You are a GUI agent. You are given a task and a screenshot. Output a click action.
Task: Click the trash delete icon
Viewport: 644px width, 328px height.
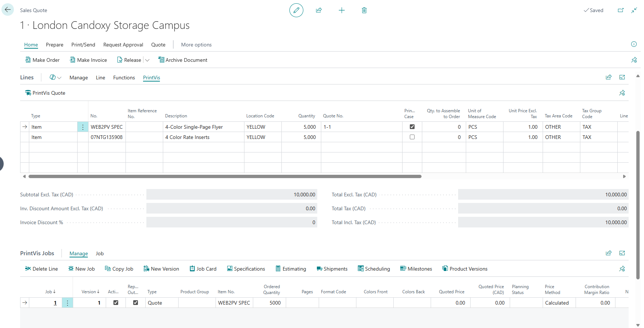[x=364, y=10]
